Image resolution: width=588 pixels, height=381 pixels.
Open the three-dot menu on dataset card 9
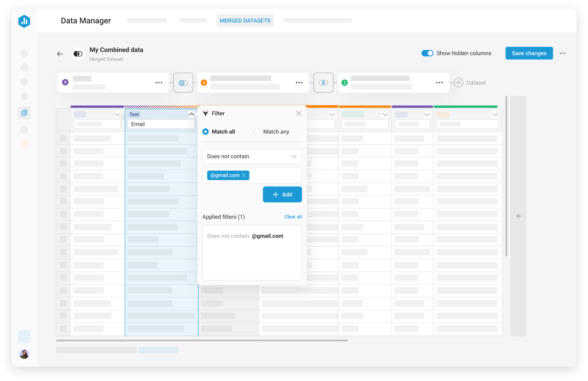(x=159, y=82)
